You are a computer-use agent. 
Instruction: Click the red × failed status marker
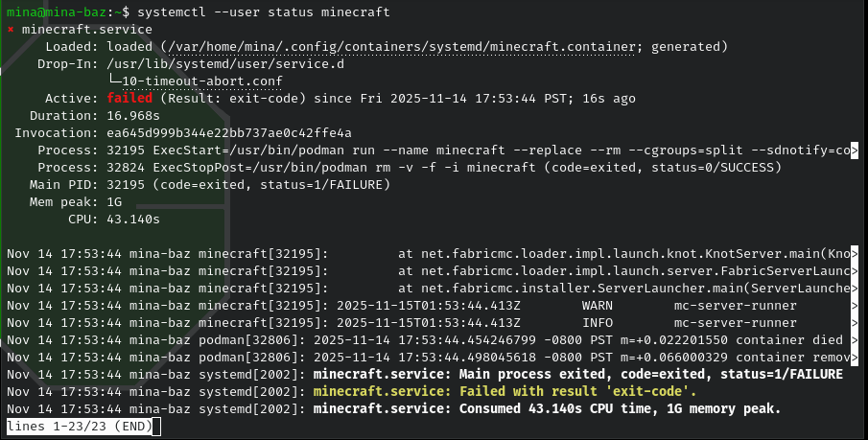pos(11,30)
